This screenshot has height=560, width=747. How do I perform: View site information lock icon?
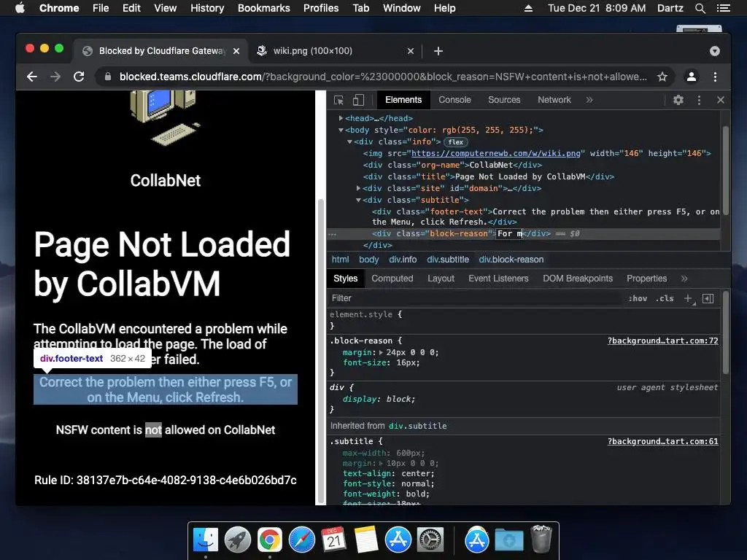coord(108,77)
